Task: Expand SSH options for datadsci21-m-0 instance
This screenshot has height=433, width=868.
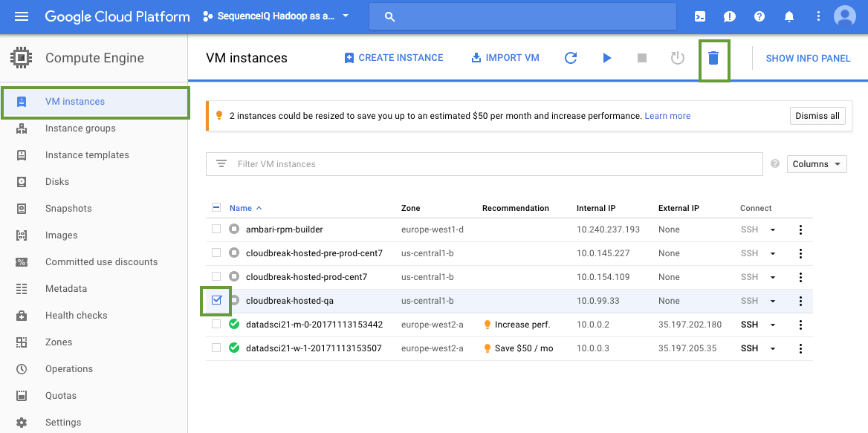Action: (x=773, y=325)
